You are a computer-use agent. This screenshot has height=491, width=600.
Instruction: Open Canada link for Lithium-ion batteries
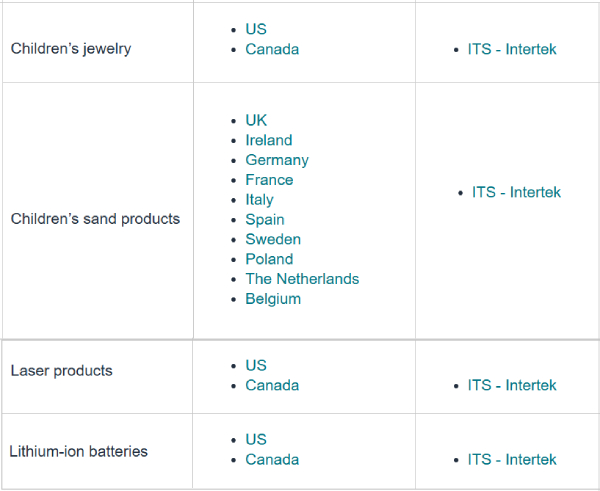click(x=272, y=460)
